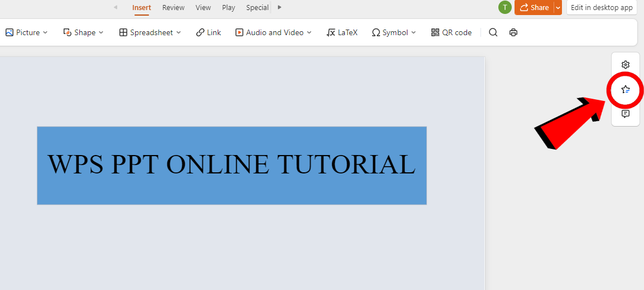
Task: Open the View tab
Action: [203, 7]
